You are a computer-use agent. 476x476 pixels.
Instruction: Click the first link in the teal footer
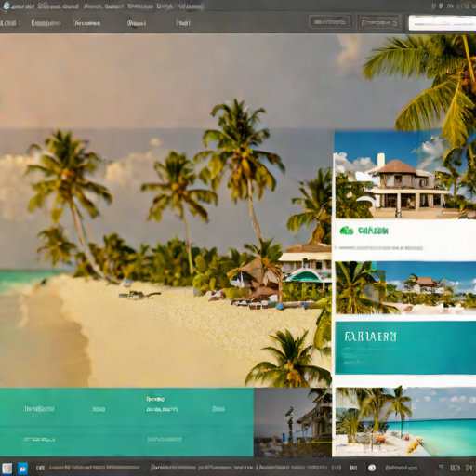pos(39,409)
